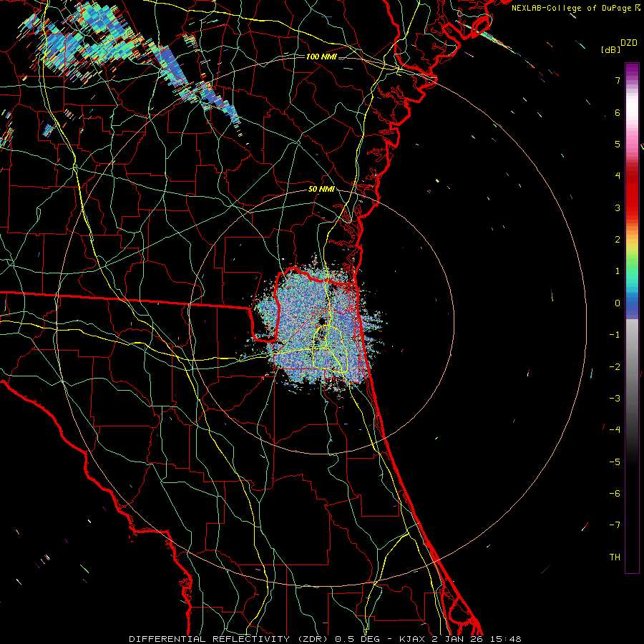The image size is (644, 644).
Task: Click the -4 value on color scale
Action: point(615,430)
